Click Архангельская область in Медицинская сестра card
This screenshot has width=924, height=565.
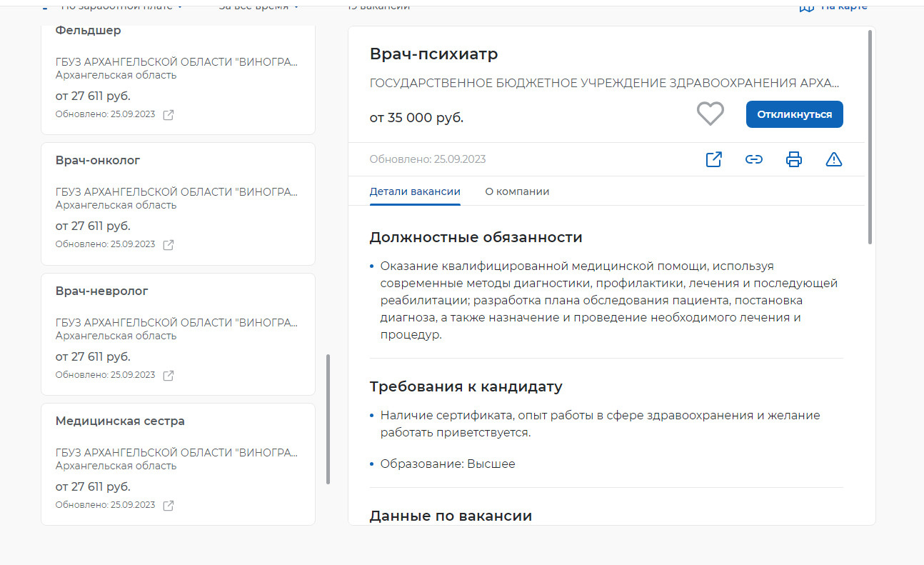tap(116, 466)
